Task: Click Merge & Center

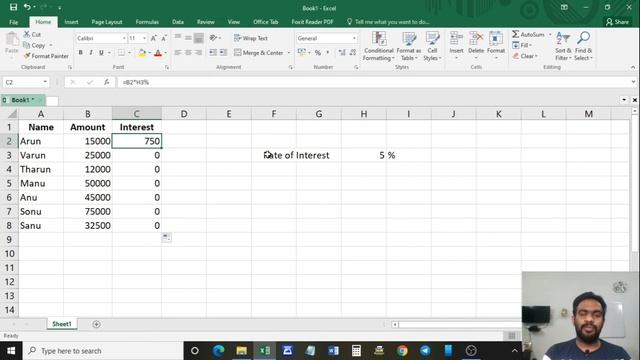Action: [259, 53]
